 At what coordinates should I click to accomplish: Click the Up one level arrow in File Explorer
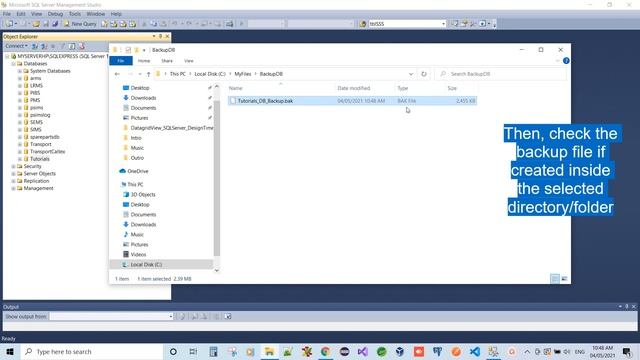tap(148, 74)
